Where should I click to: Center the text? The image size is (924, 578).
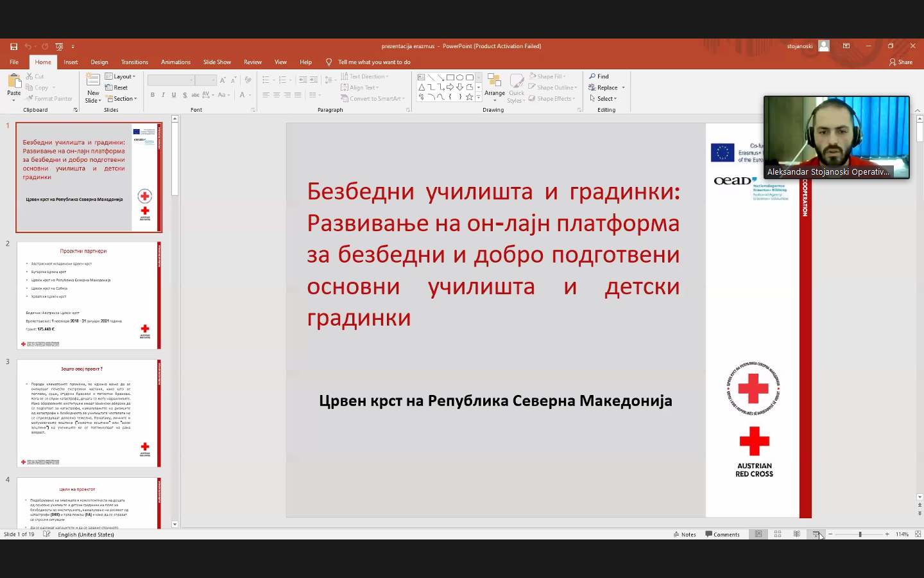[x=277, y=95]
